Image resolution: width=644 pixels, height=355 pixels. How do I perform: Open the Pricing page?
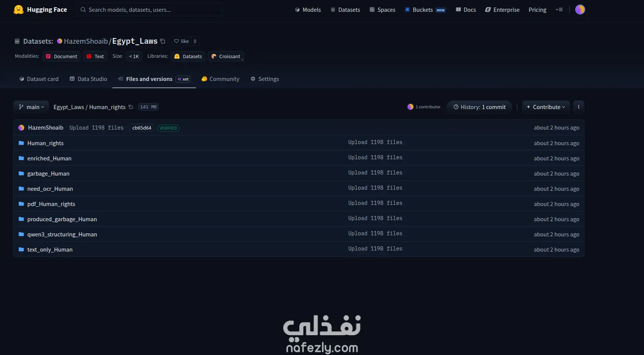coord(537,10)
